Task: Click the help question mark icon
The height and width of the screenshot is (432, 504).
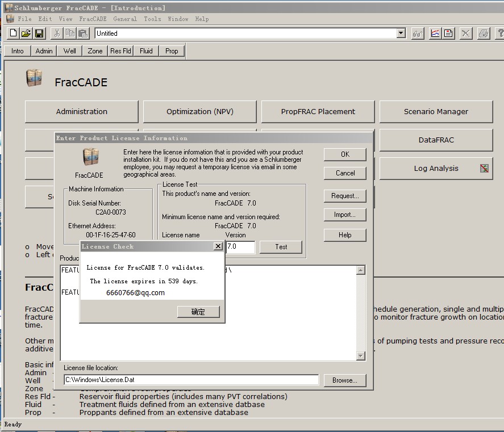Action: (500, 33)
